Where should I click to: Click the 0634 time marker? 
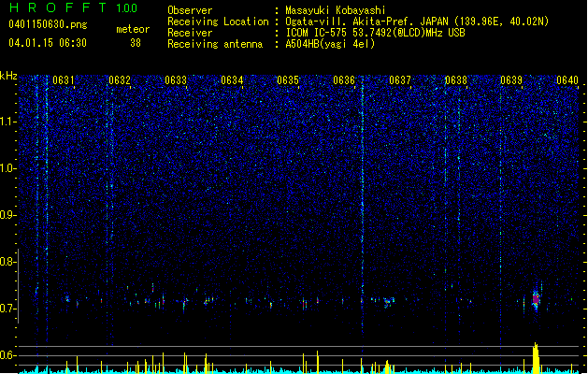(x=232, y=80)
